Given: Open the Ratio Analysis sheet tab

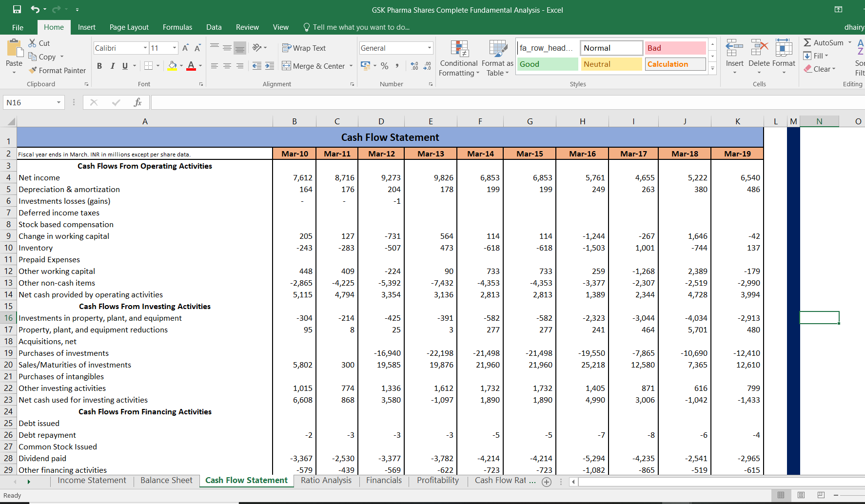Looking at the screenshot, I should 326,480.
